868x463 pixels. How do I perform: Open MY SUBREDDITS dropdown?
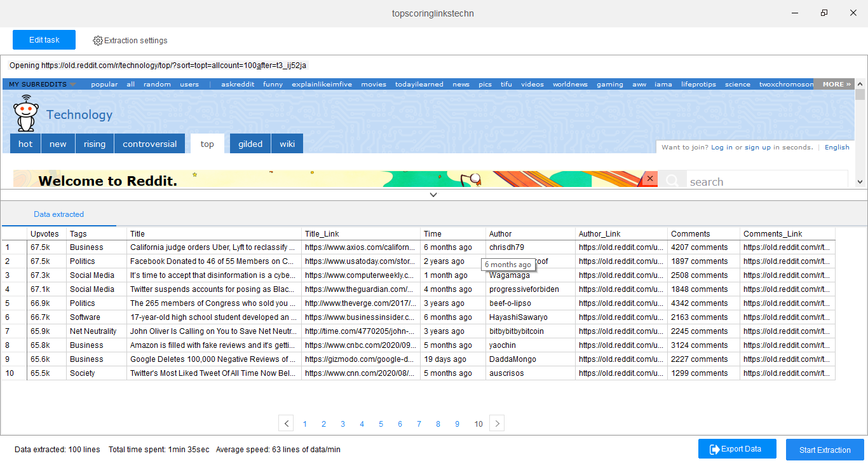coord(42,84)
